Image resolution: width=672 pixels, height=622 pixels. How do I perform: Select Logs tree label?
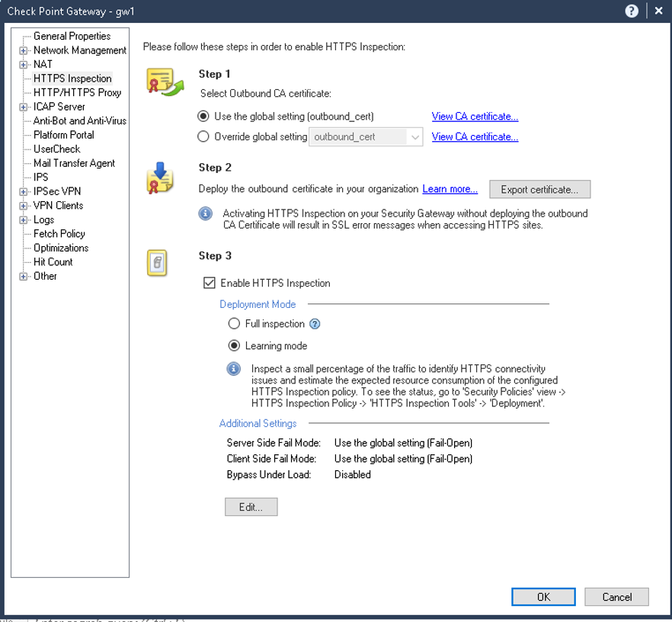pyautogui.click(x=43, y=220)
